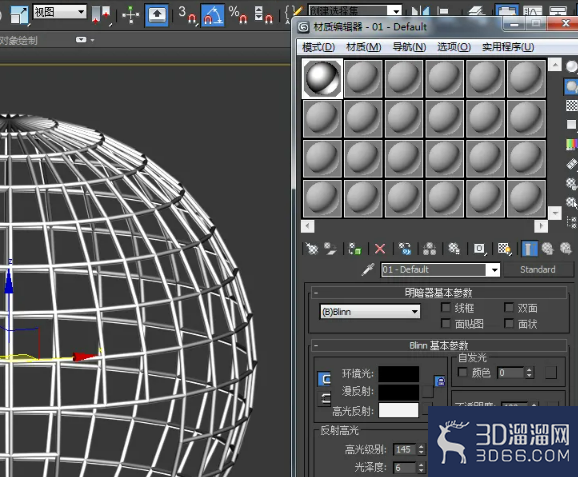Click Go to Parent icon
Viewport: 578px width, 477px height.
pos(548,249)
